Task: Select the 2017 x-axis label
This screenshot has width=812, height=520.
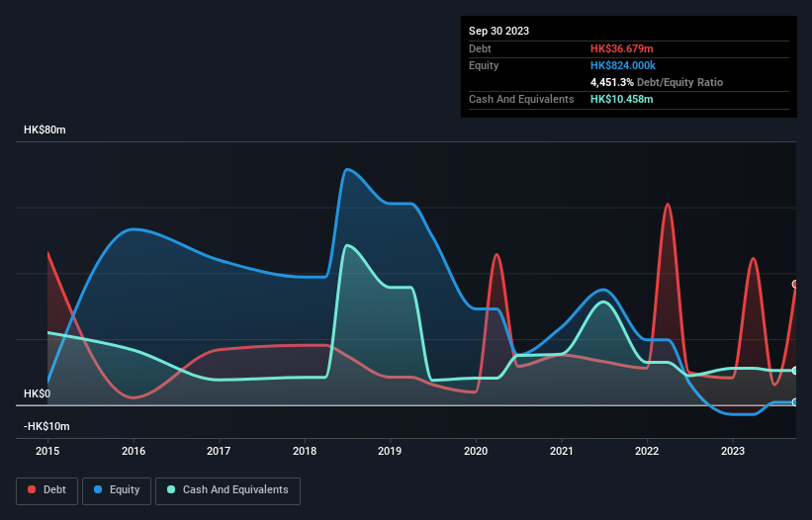Action: [219, 451]
